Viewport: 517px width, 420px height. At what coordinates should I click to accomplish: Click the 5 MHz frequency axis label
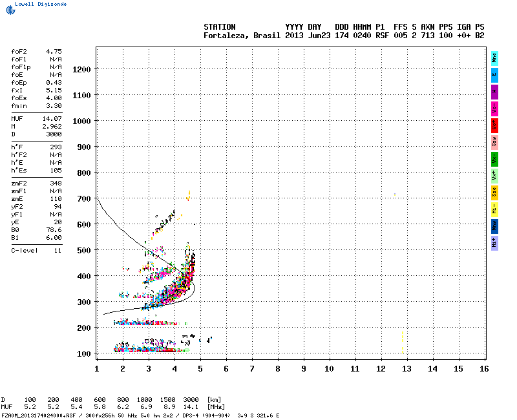coord(200,369)
